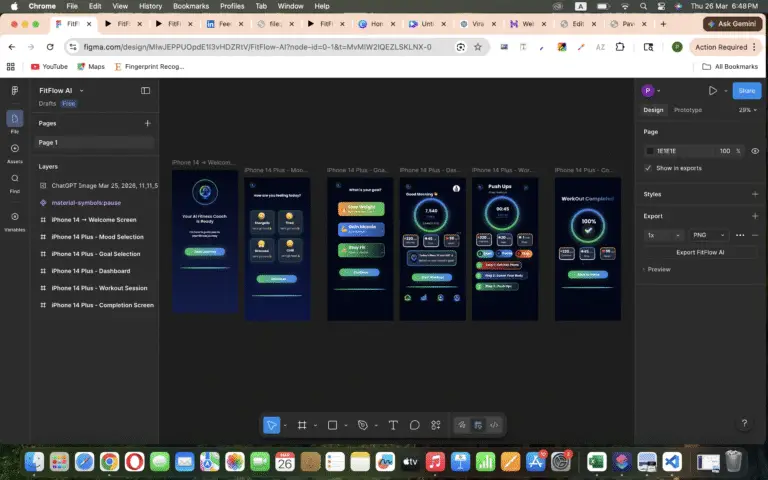Open the 1x export scale dropdown

[x=663, y=235]
